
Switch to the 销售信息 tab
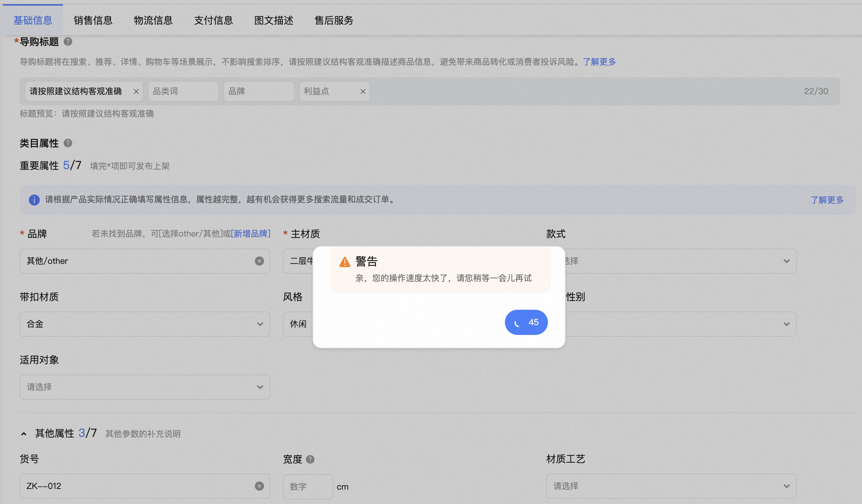tap(93, 20)
